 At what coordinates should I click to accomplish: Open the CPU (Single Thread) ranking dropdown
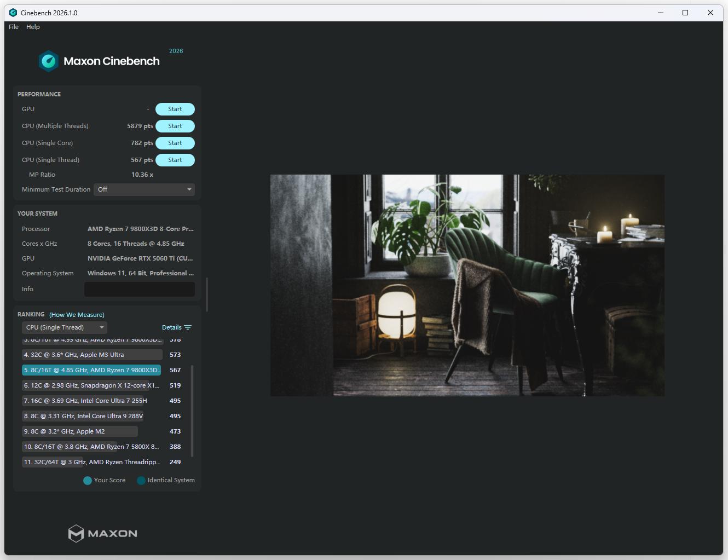(65, 327)
